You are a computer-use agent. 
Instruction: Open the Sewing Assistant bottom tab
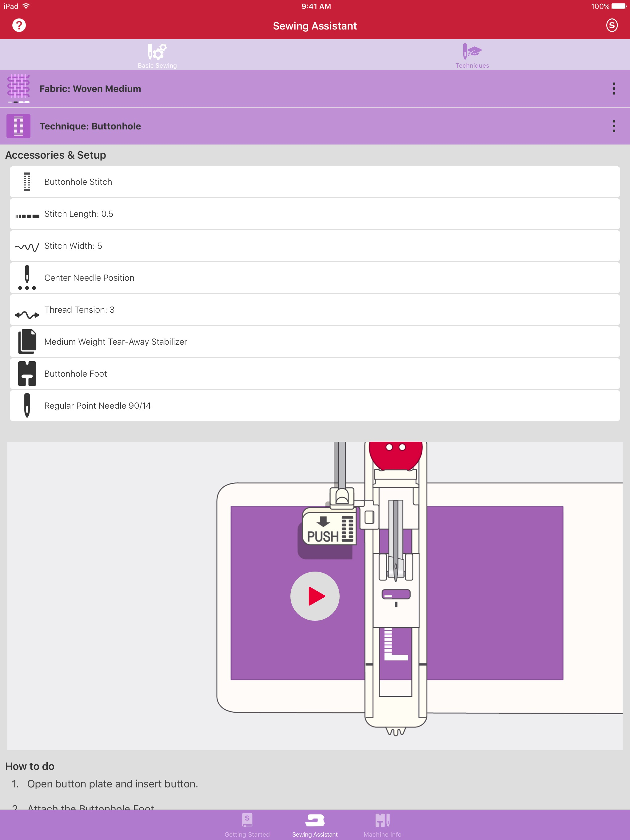(315, 825)
